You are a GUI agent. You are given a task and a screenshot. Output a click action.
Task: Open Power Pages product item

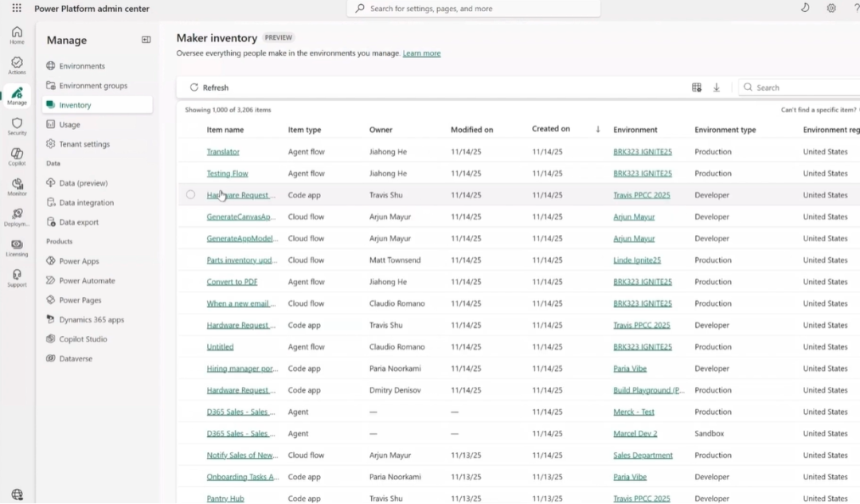pyautogui.click(x=80, y=300)
